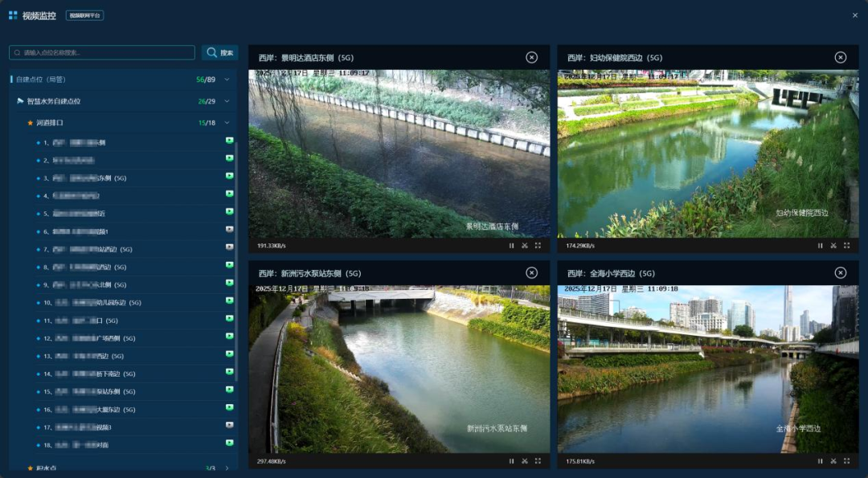Collapse the 智慧水务自建点位 section chevron
868x478 pixels.
tap(227, 101)
